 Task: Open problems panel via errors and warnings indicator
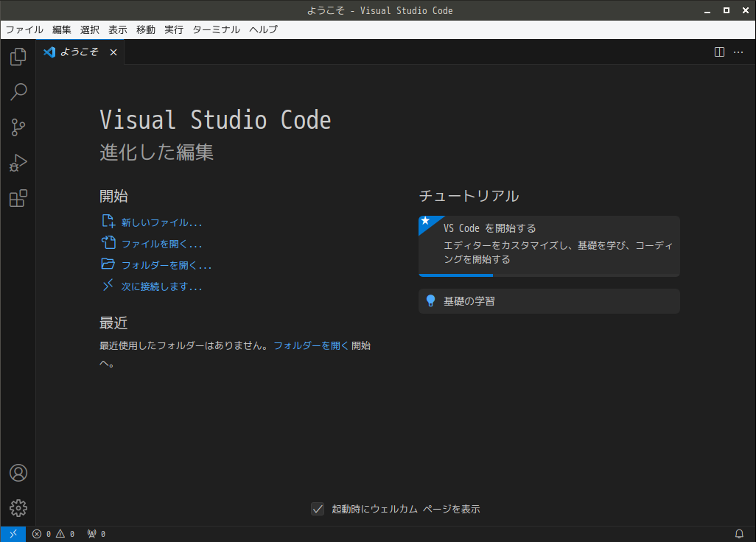click(54, 534)
